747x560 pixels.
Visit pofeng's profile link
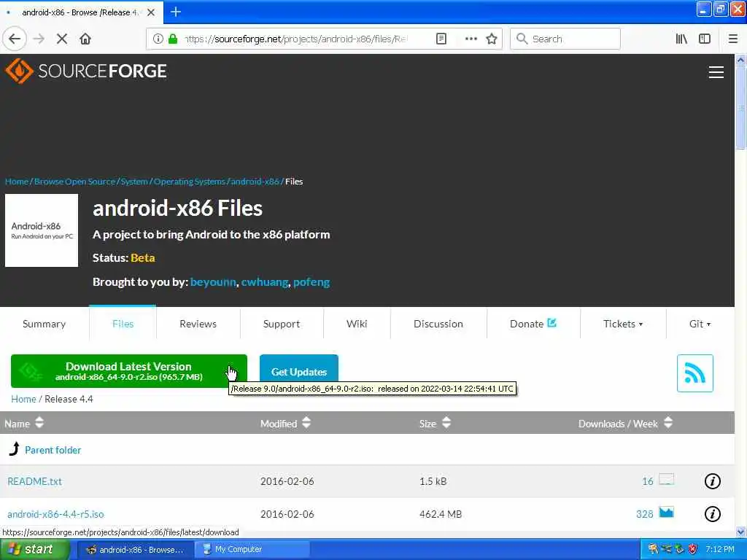point(311,282)
